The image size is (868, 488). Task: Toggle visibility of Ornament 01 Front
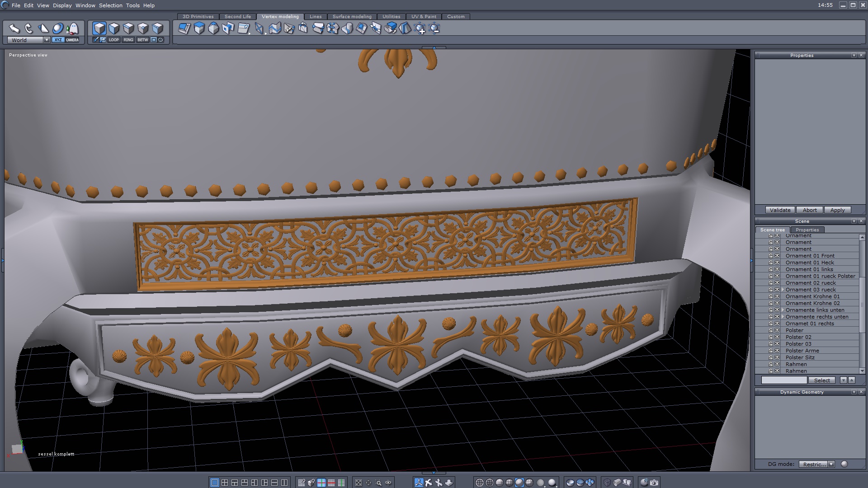[777, 256]
